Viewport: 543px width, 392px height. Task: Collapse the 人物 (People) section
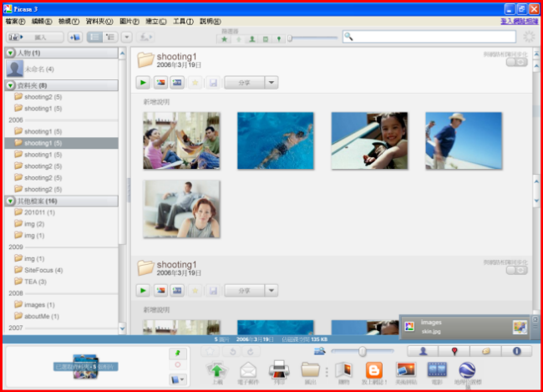click(10, 53)
